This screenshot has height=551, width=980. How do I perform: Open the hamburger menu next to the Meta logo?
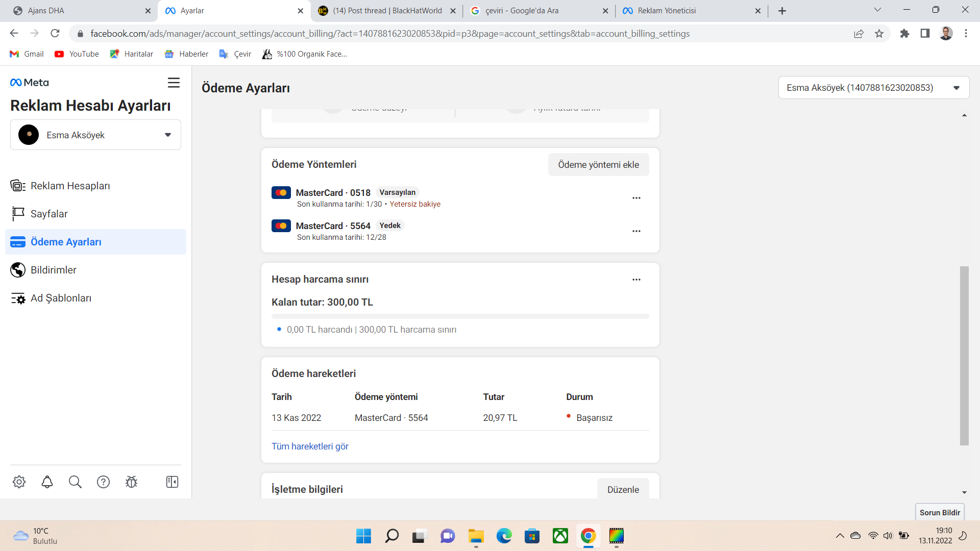pyautogui.click(x=174, y=83)
